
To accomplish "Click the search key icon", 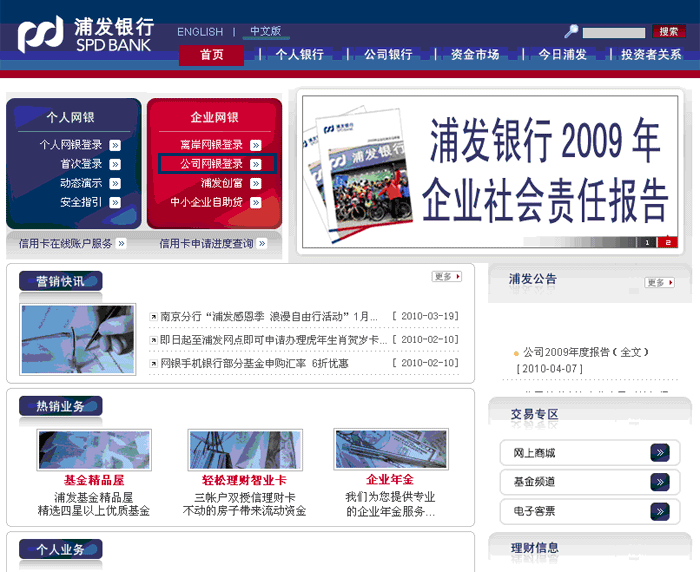I will click(571, 31).
